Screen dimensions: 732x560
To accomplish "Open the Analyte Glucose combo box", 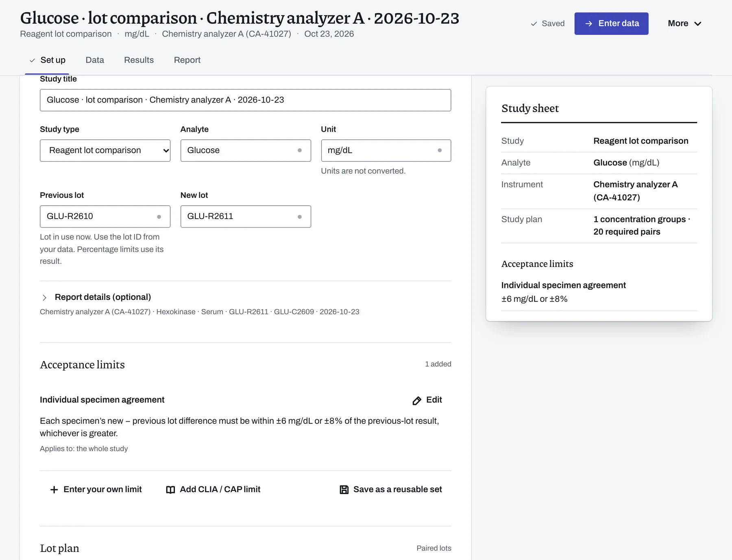I will tap(246, 150).
